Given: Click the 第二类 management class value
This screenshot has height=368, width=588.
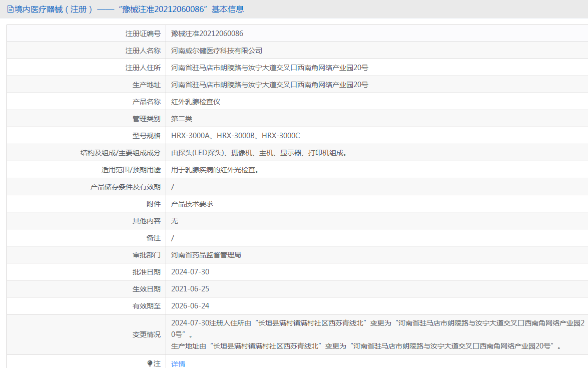Looking at the screenshot, I should click(182, 119).
